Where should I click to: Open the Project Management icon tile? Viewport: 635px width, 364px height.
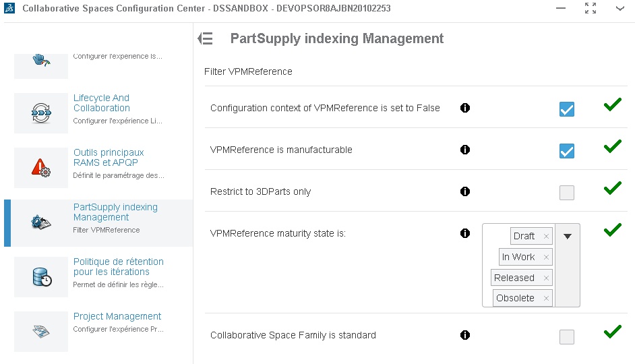[x=41, y=332]
